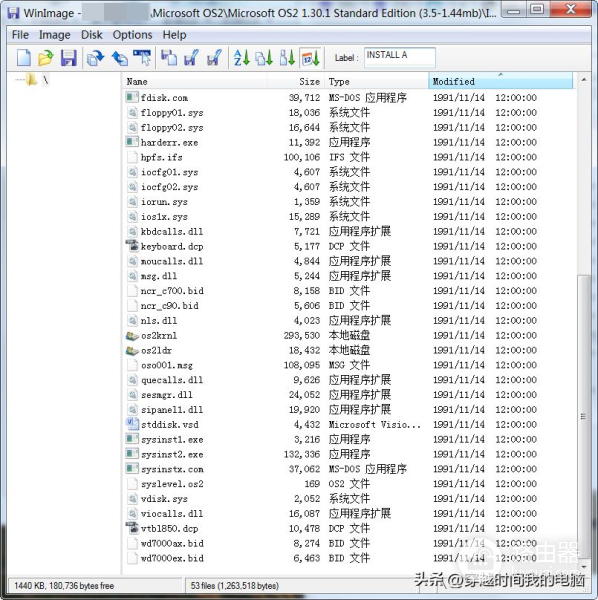
Task: Click the sysinst1.exe application icon
Action: tap(132, 439)
